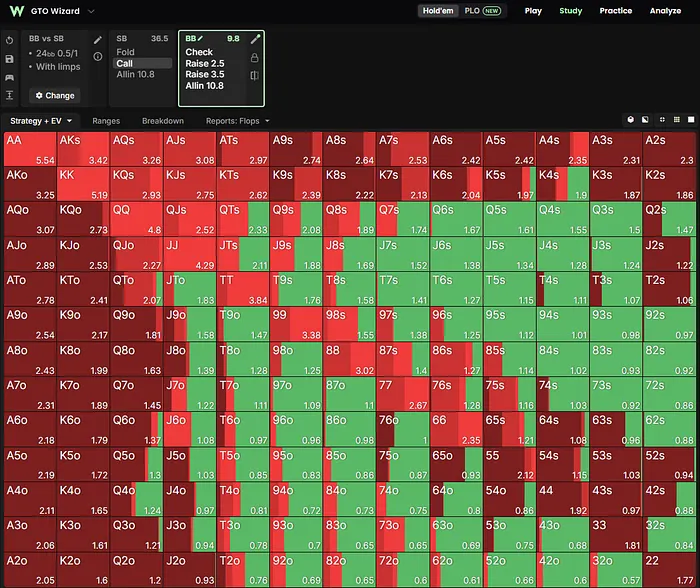
Task: Click the Change settings button
Action: point(55,96)
